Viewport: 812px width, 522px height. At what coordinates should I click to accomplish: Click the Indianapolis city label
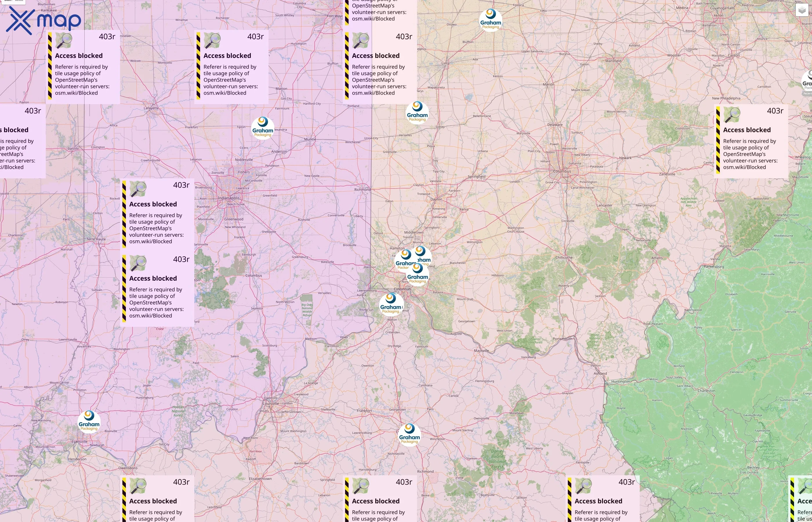point(229,198)
